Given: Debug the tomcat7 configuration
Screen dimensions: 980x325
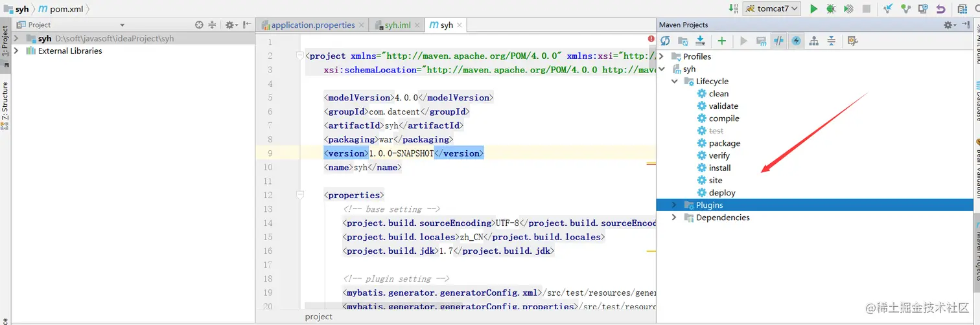Looking at the screenshot, I should pos(831,8).
